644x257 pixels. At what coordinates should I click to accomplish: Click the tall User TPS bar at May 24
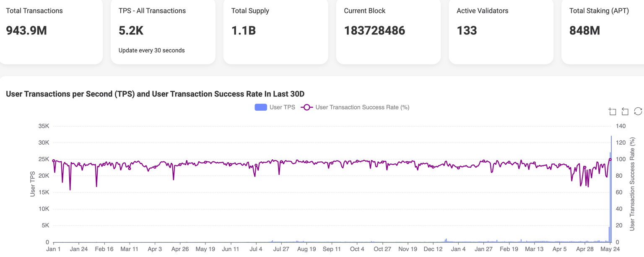(611, 189)
